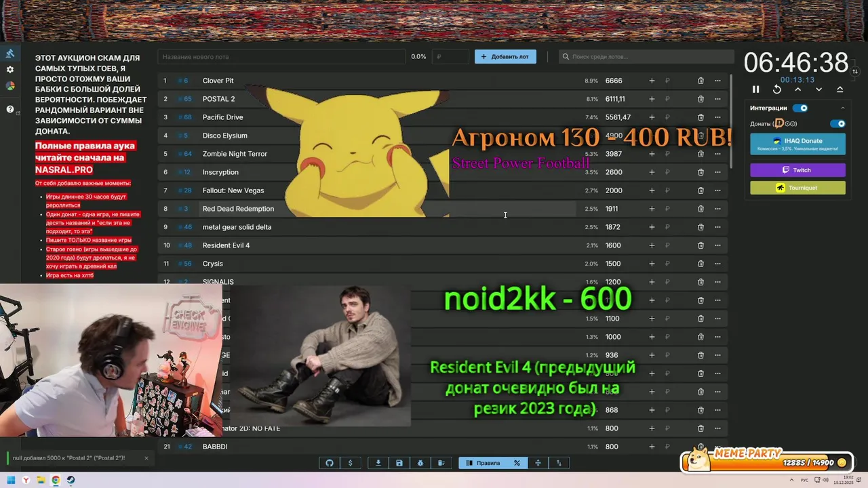
Task: Click the double-up arrow beside timer controls
Action: 840,89
